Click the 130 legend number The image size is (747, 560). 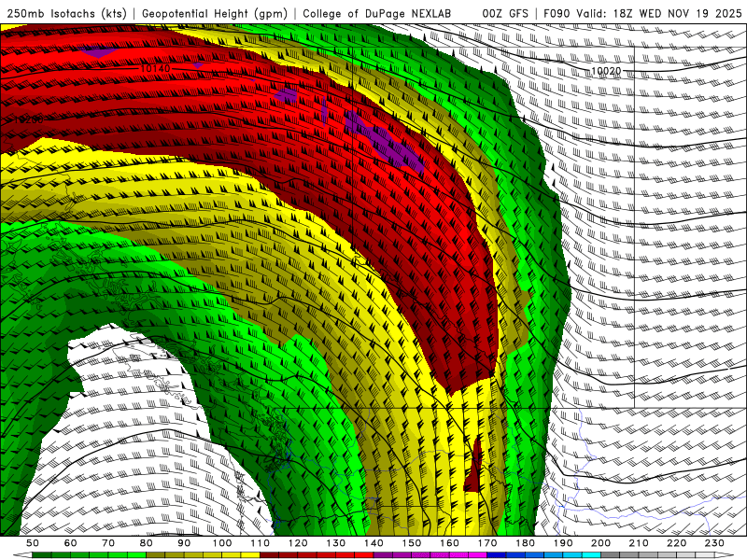pos(336,543)
